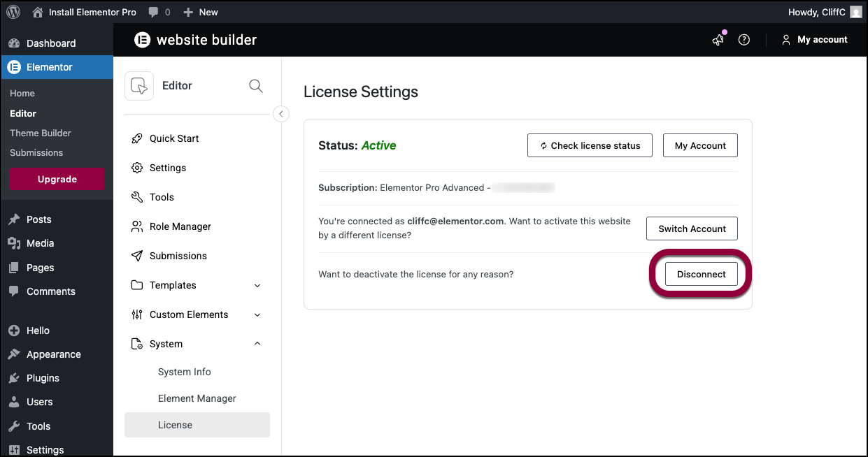Click the Editor cursor icon
868x457 pixels.
click(139, 86)
